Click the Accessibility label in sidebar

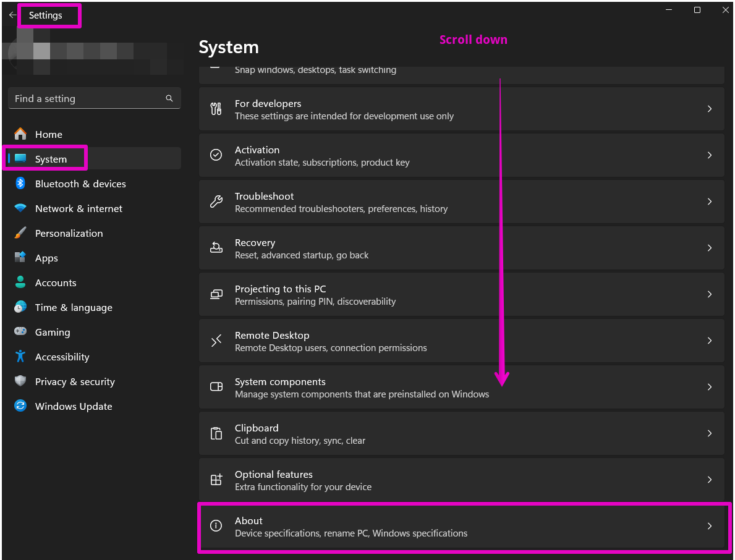(x=62, y=357)
